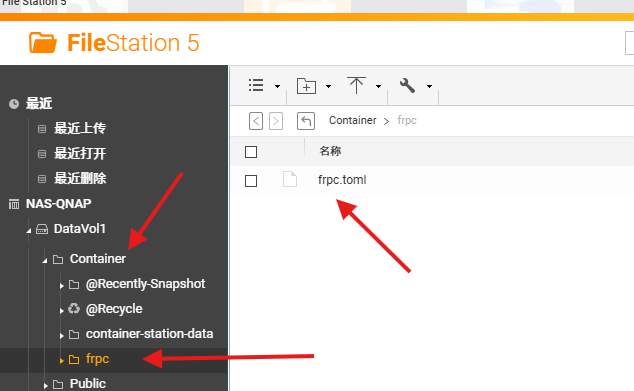Click the list icon beside 最近删除
The height and width of the screenshot is (391, 634).
(42, 179)
